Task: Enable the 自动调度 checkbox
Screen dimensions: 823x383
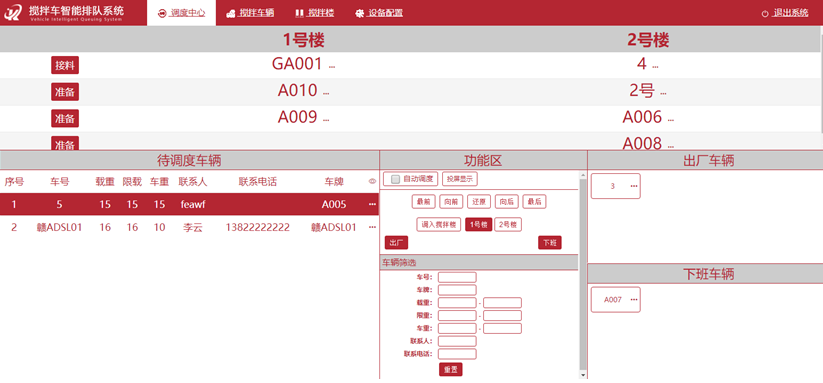Action: (x=396, y=179)
